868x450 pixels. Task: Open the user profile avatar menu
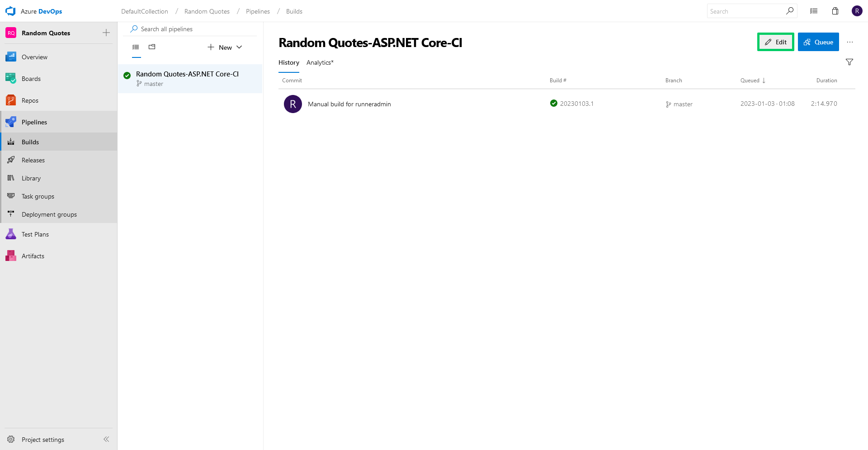click(857, 11)
